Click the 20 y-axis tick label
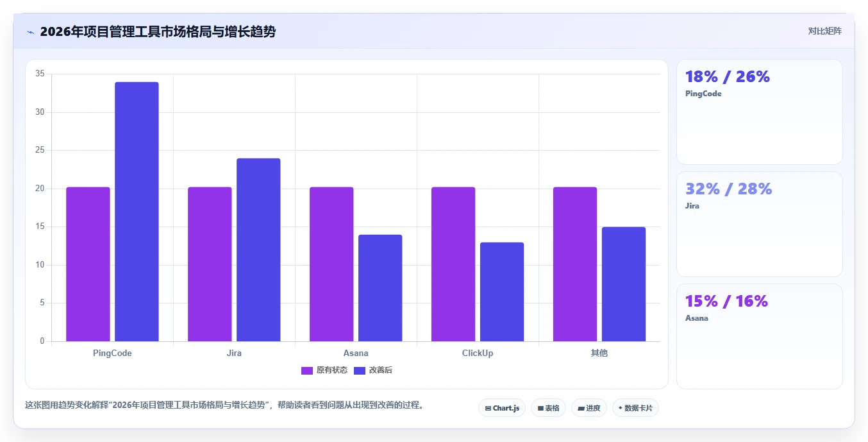Image resolution: width=868 pixels, height=442 pixels. point(40,189)
